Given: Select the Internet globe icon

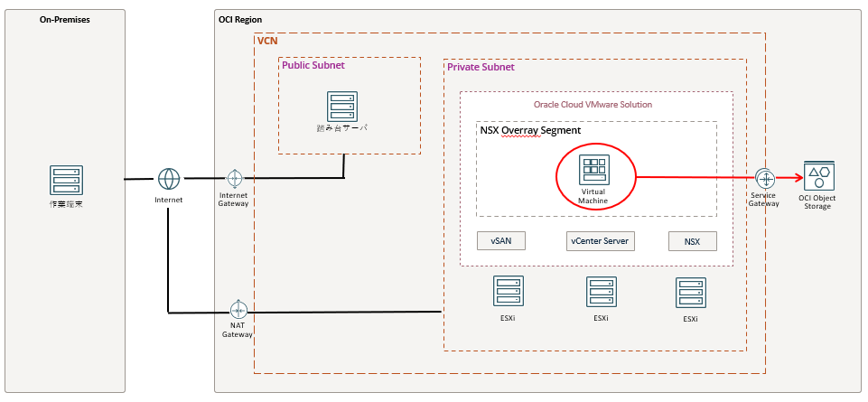Looking at the screenshot, I should (x=168, y=179).
